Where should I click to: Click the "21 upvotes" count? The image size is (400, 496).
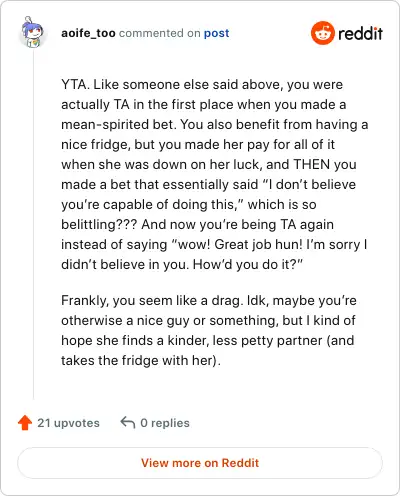tap(68, 423)
